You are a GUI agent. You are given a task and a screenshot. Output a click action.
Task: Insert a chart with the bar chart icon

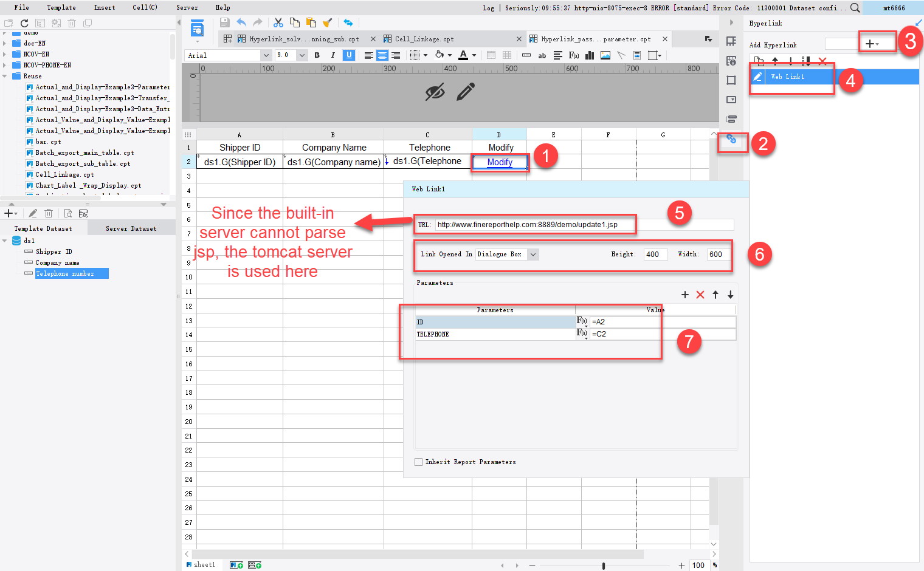(590, 55)
